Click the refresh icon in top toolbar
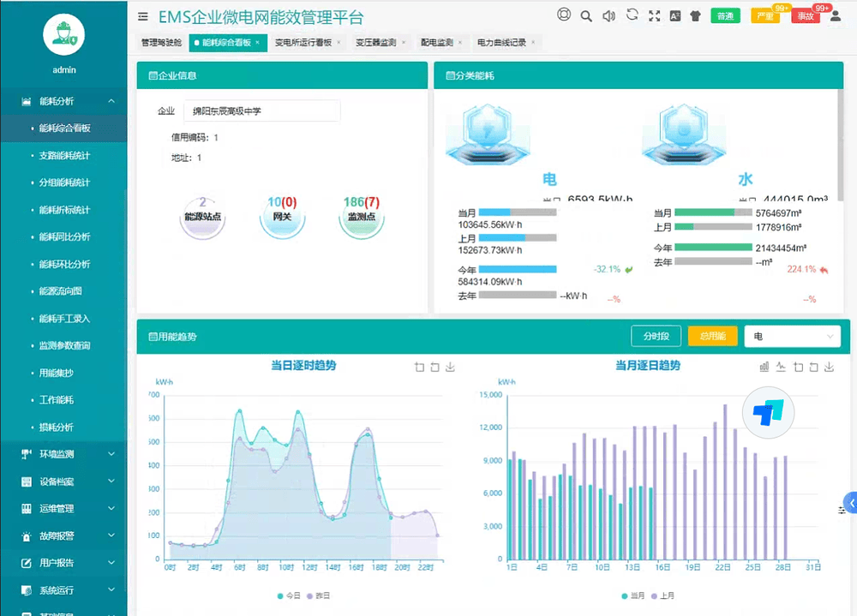 point(632,15)
